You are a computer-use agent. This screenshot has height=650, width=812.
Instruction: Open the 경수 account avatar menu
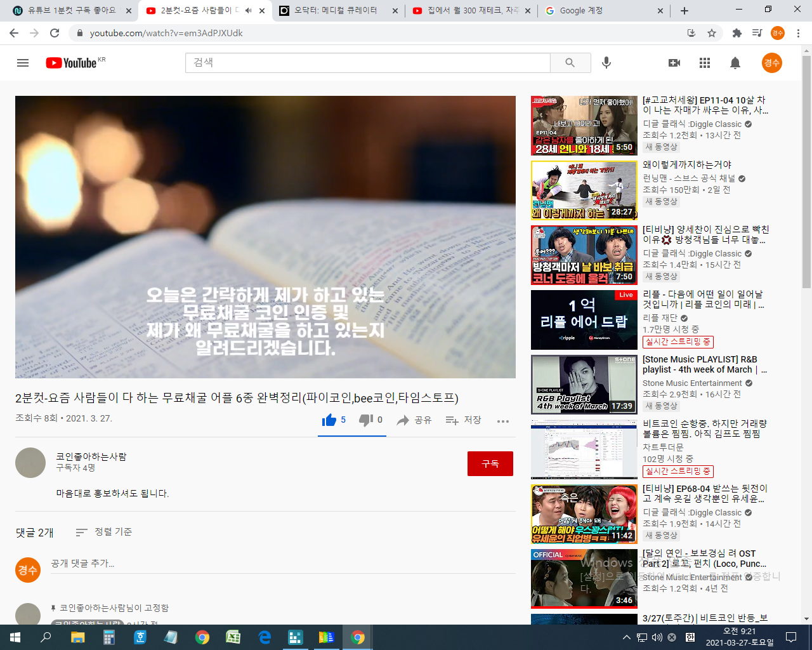click(771, 62)
